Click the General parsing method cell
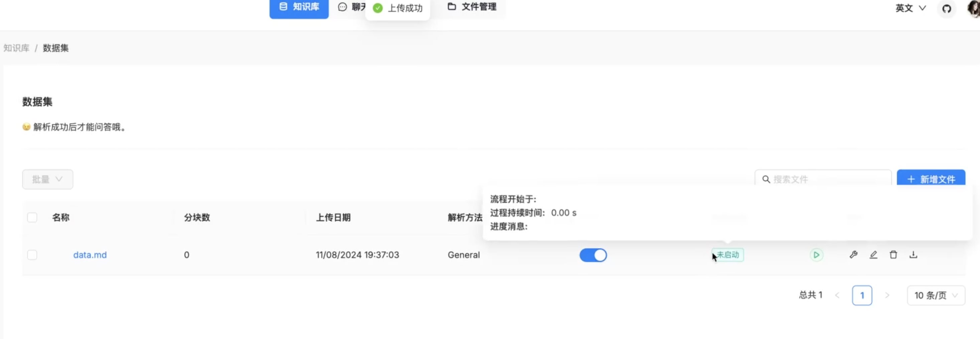The height and width of the screenshot is (339, 980). [464, 255]
